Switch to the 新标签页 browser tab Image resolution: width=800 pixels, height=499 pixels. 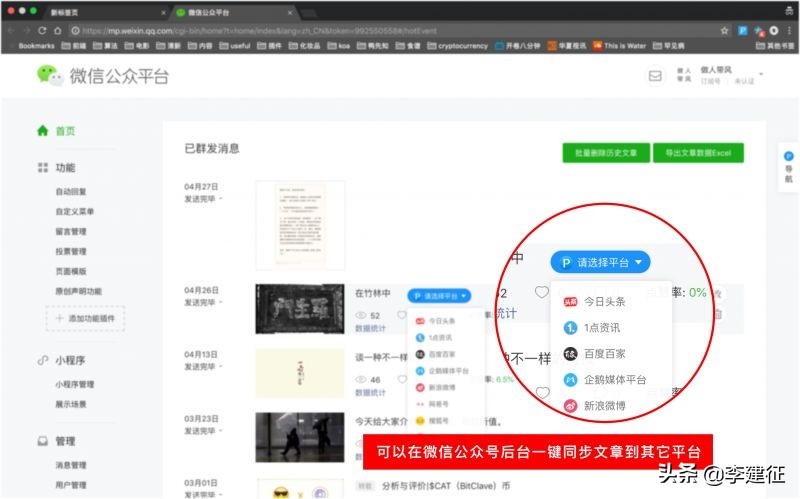pos(105,12)
